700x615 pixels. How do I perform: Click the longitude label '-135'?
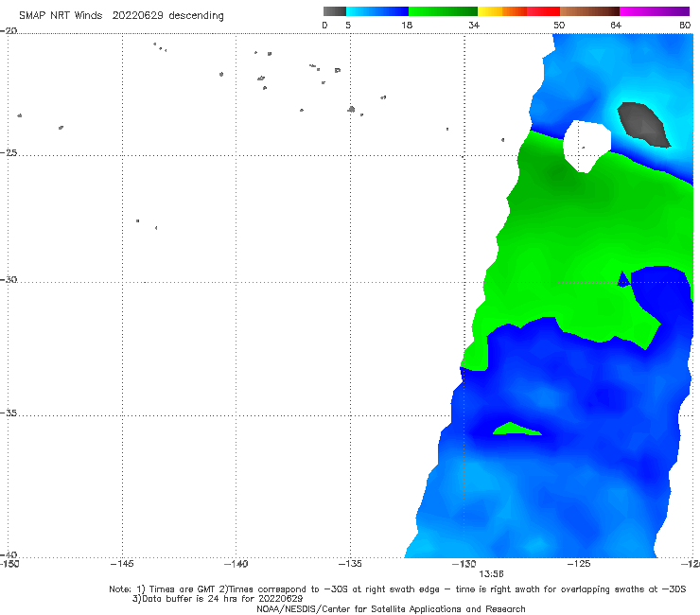(x=350, y=564)
